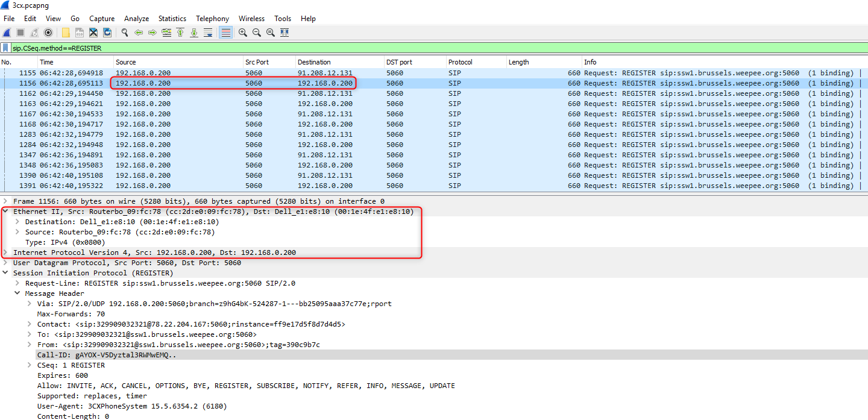Viewport: 868px width, 420px height.
Task: Jump to the first packet
Action: 180,33
